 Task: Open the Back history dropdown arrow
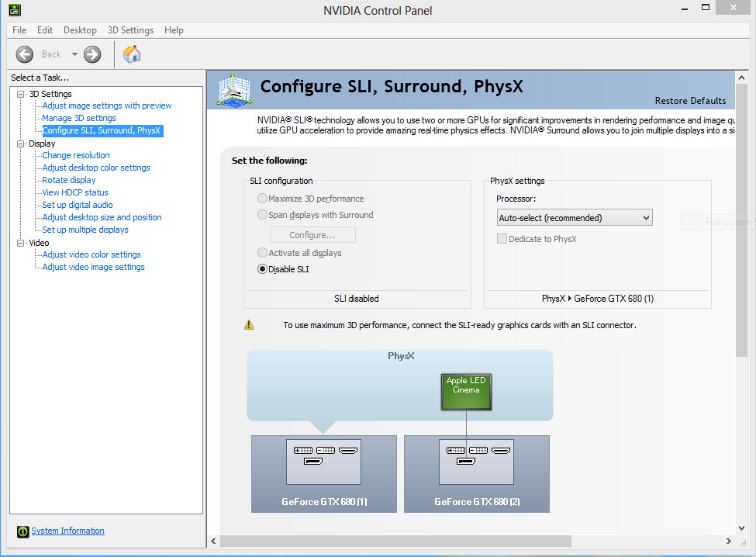point(74,54)
